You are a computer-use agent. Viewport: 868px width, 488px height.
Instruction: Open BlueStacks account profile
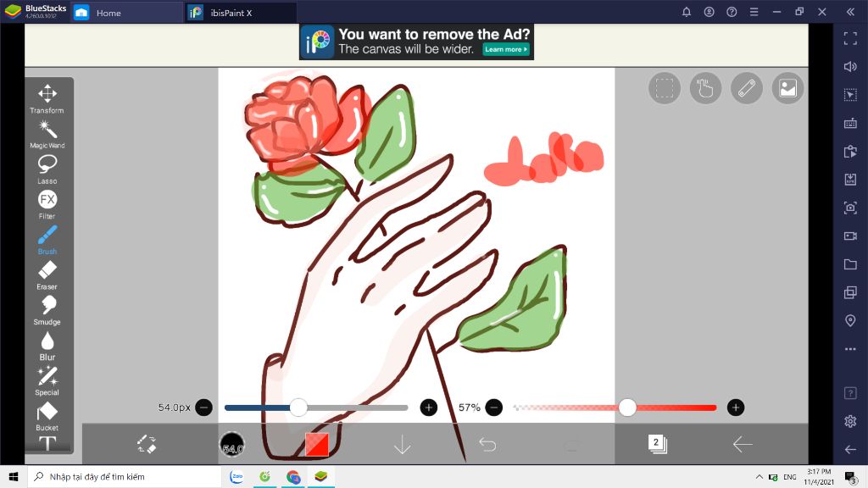click(x=709, y=12)
